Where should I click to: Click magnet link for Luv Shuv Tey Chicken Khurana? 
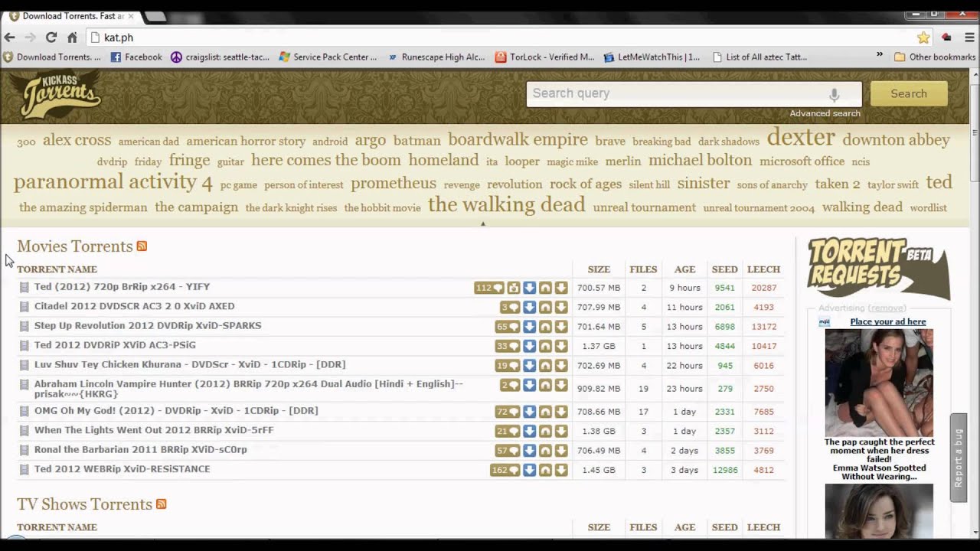click(x=545, y=366)
